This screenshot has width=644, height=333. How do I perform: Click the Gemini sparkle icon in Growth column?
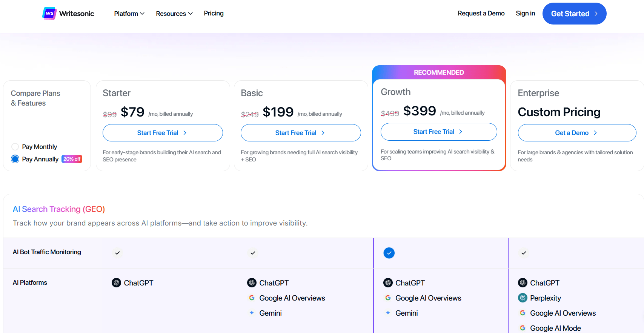tap(388, 313)
